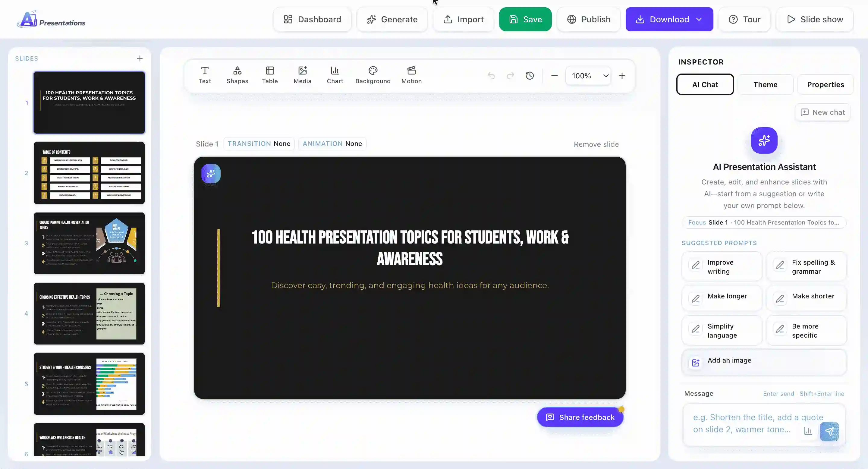Click the chart icon in the message box
The image size is (868, 469).
(x=808, y=431)
